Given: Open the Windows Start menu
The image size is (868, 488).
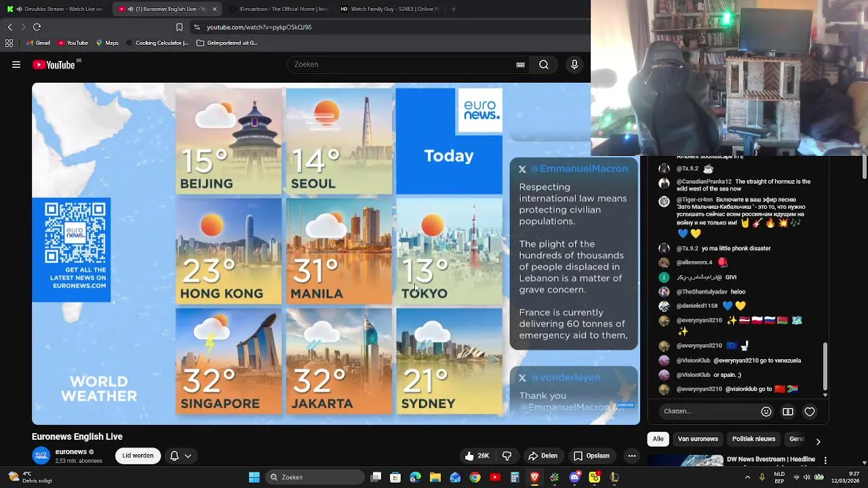Looking at the screenshot, I should tap(254, 477).
